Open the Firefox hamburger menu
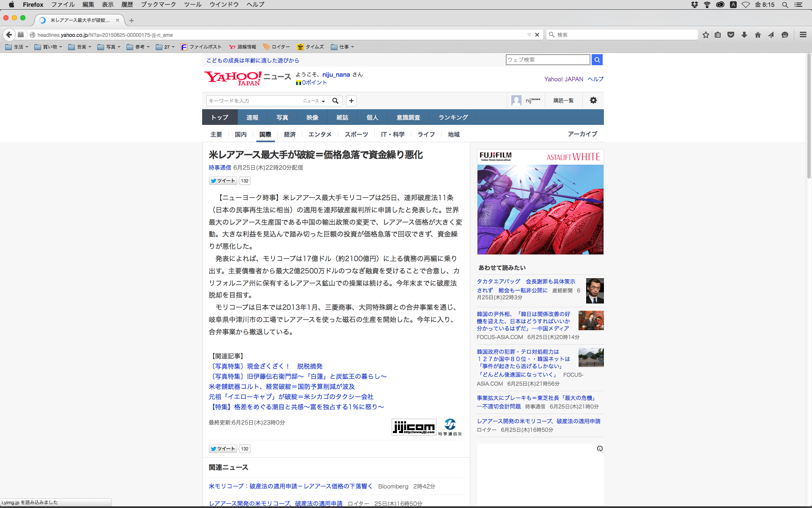Viewport: 812px width, 508px height. [x=803, y=35]
